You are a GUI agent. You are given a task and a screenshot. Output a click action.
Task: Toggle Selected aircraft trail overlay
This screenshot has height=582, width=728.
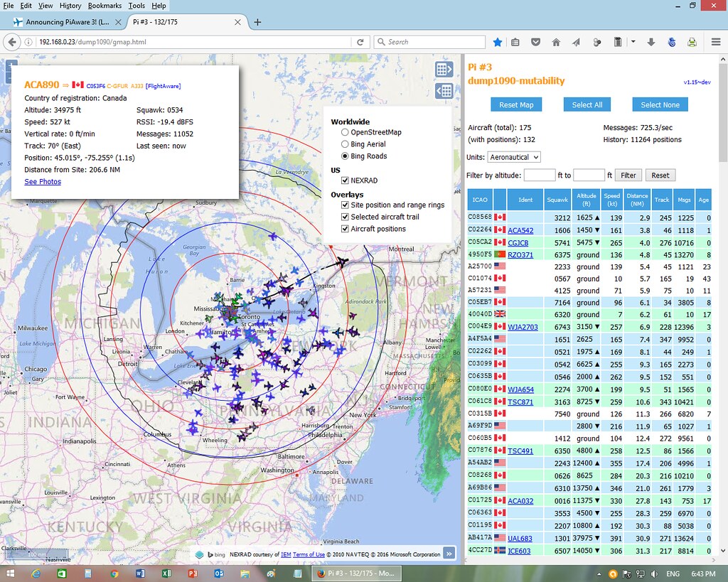[345, 217]
